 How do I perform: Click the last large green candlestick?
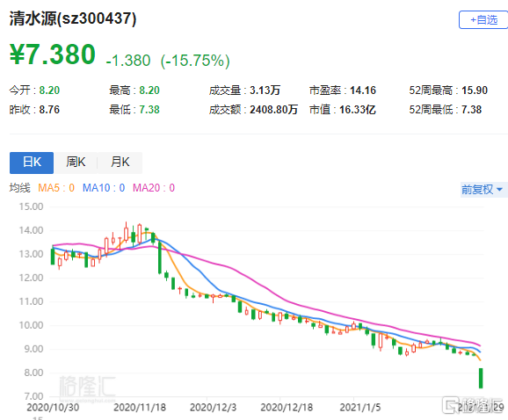coord(481,378)
